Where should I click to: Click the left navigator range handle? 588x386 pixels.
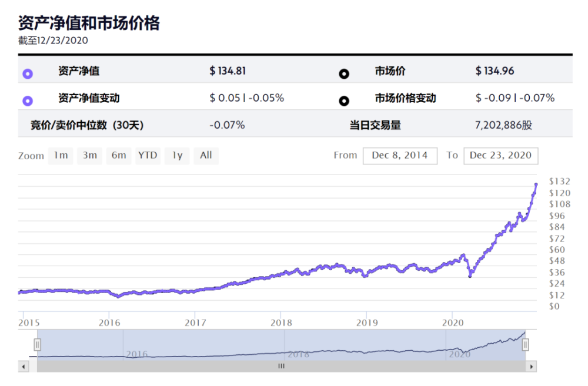(x=37, y=344)
